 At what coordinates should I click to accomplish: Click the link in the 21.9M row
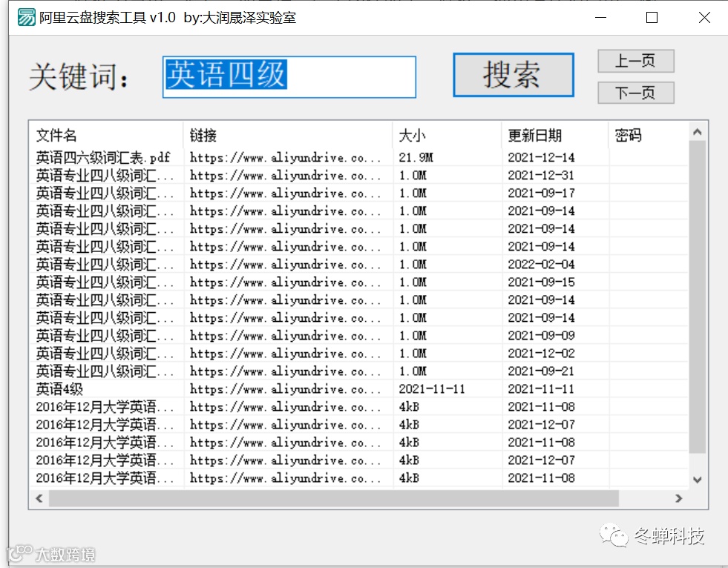(285, 158)
